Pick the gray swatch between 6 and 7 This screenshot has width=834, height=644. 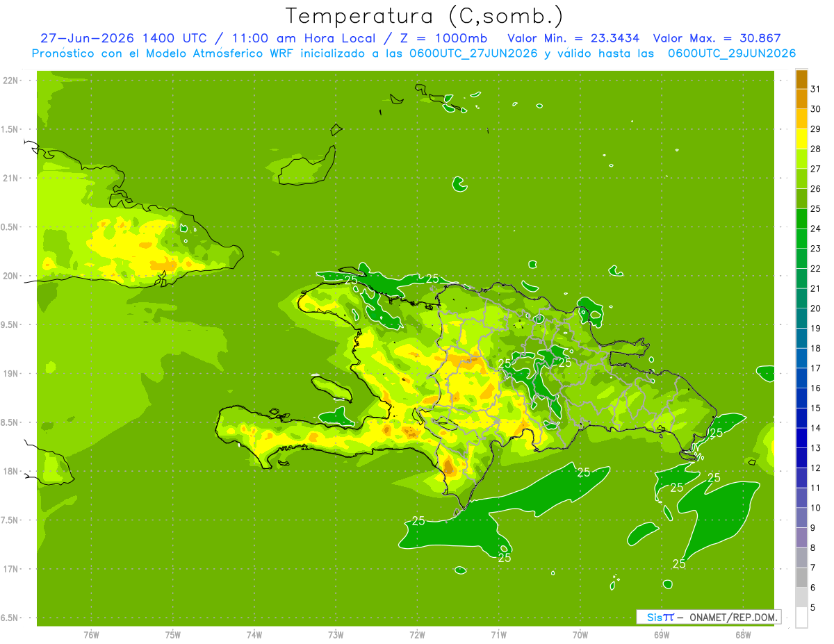click(x=801, y=577)
